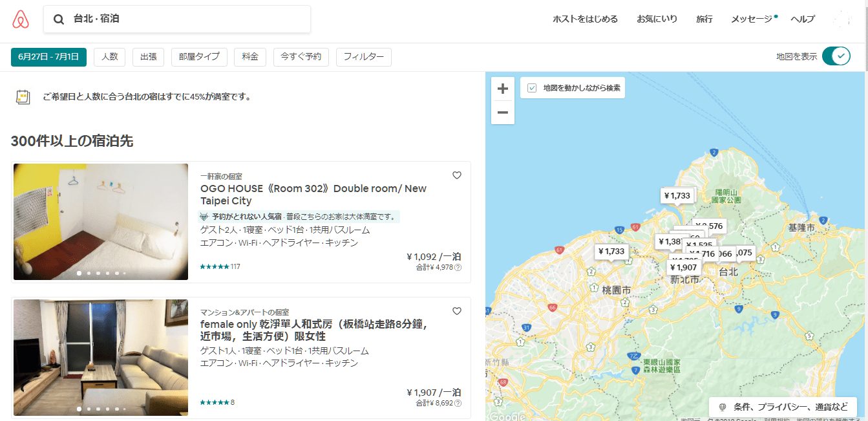The height and width of the screenshot is (421, 868).
Task: Click photo carousel dots on female only image
Action: tap(101, 409)
